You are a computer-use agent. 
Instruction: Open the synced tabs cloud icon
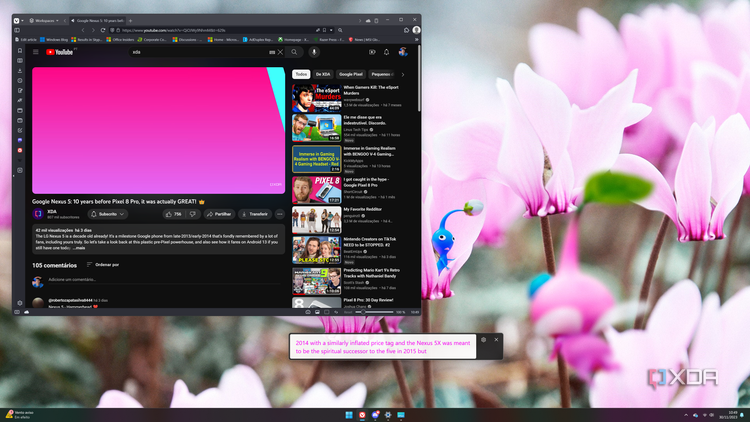[x=368, y=21]
